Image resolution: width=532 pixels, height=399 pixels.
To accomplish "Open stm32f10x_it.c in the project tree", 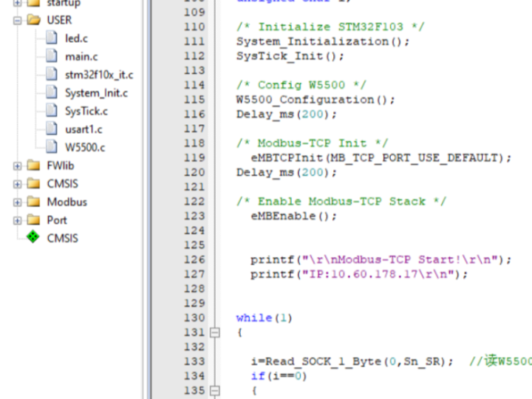I will pos(99,75).
